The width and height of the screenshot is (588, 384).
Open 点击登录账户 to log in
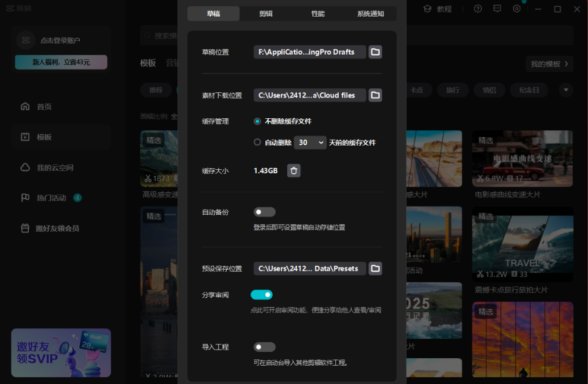tap(61, 40)
